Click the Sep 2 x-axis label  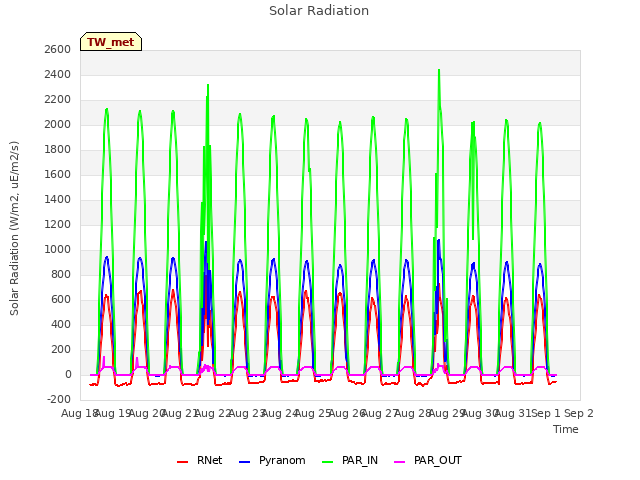pos(579,413)
